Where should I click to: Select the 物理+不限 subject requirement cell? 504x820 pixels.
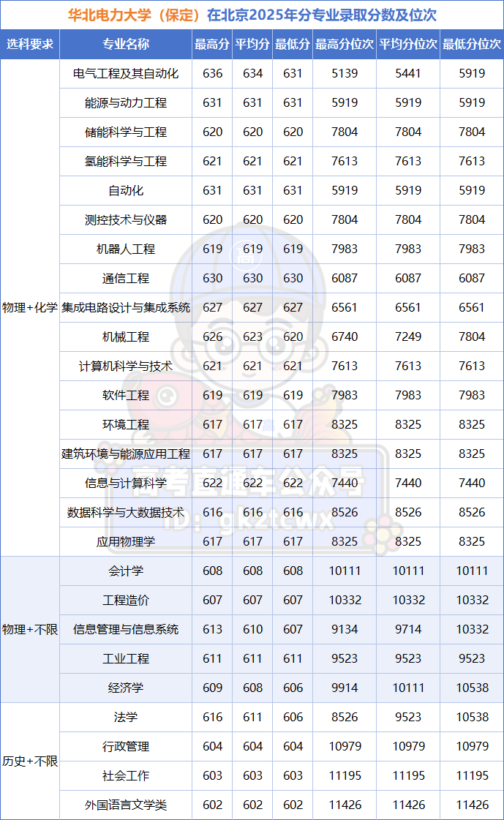tap(30, 630)
